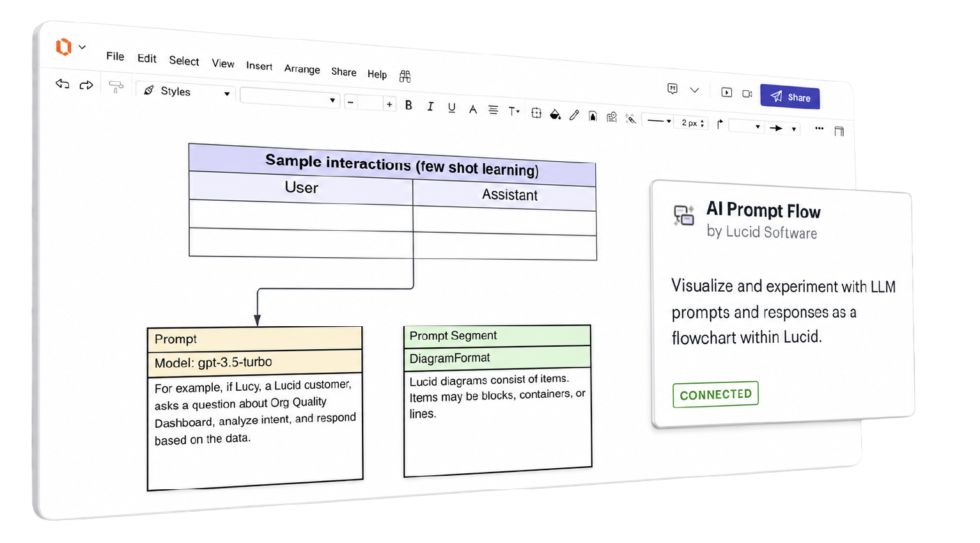Open the Share menu in menu bar

coord(344,72)
